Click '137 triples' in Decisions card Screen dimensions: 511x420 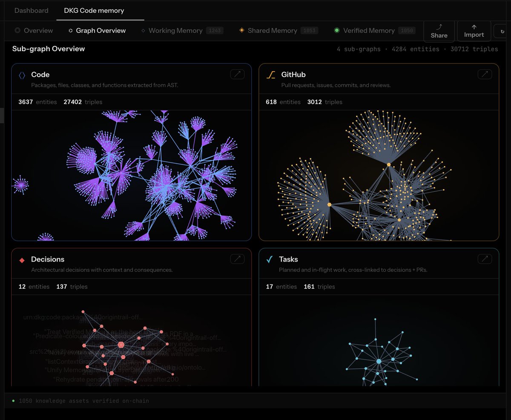(72, 287)
